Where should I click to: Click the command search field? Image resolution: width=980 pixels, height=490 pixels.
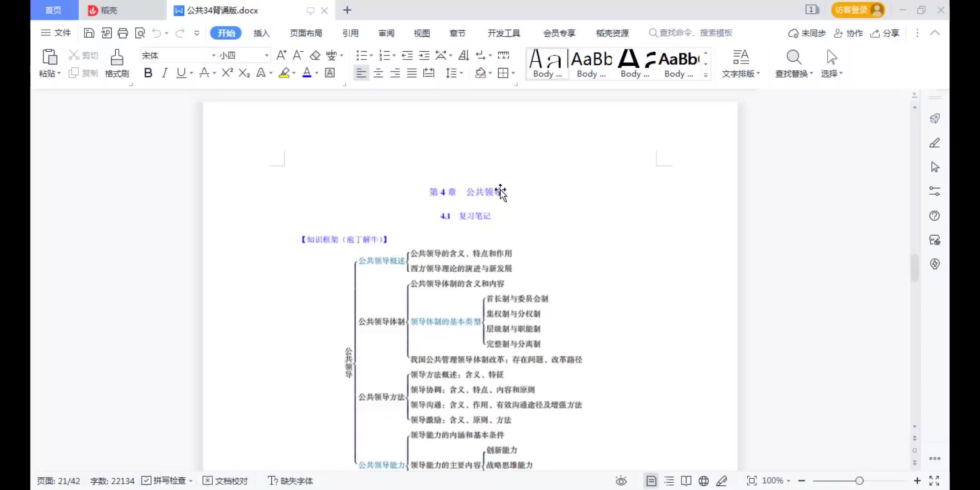point(691,33)
